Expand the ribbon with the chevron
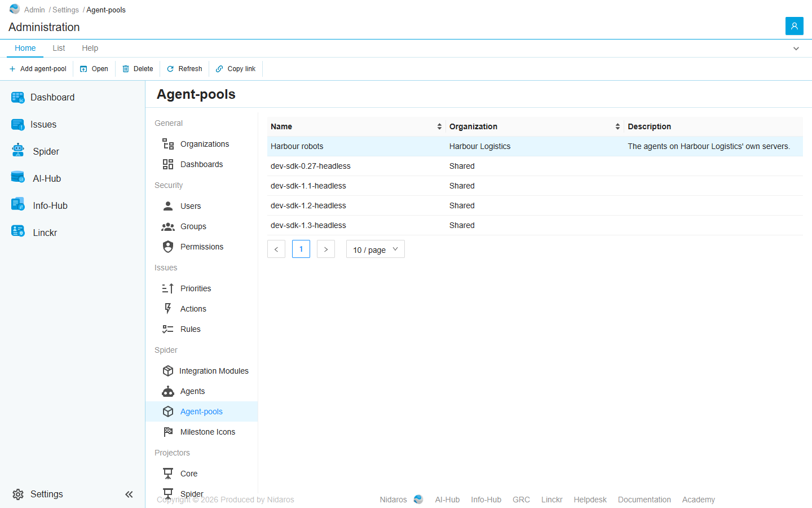This screenshot has height=508, width=812. click(796, 49)
